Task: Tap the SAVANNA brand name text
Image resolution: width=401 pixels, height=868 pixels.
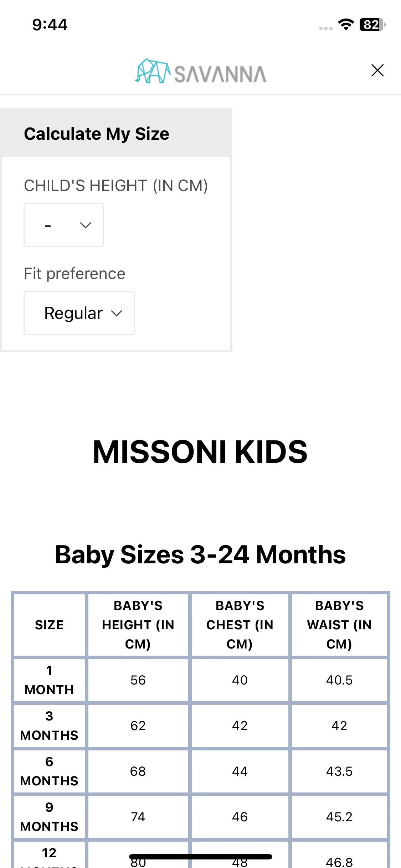Action: 220,74
